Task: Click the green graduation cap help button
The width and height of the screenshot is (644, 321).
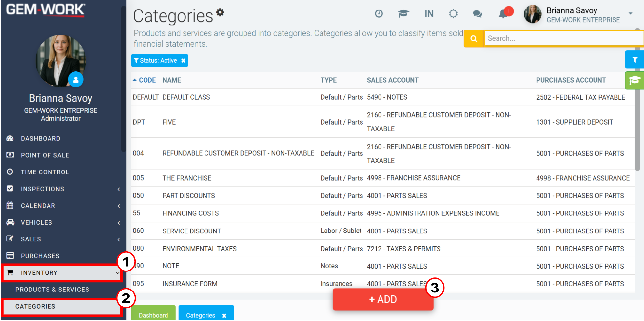Action: (x=634, y=80)
